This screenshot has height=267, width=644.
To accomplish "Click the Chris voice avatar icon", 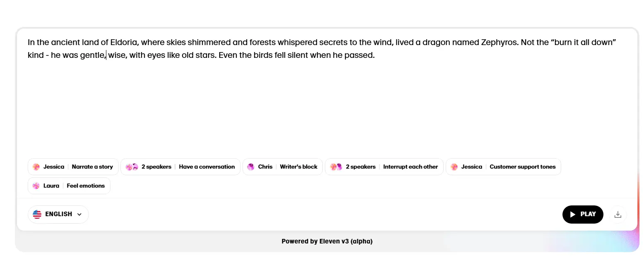I will tap(251, 167).
